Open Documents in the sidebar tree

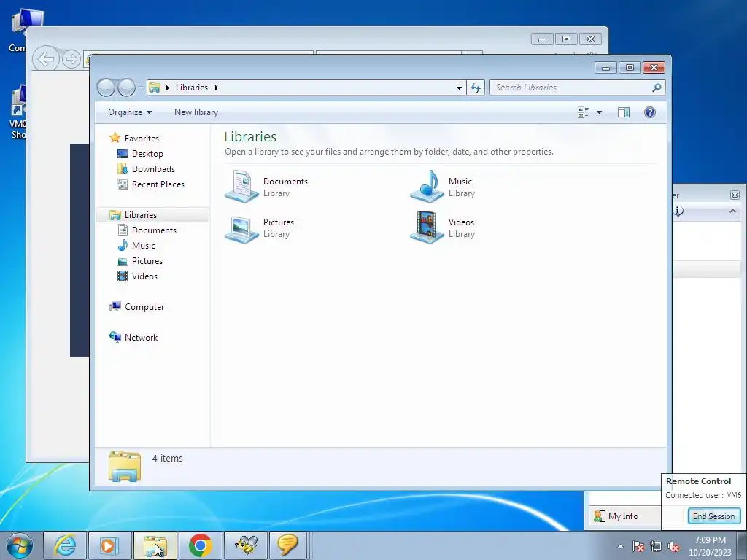click(154, 230)
